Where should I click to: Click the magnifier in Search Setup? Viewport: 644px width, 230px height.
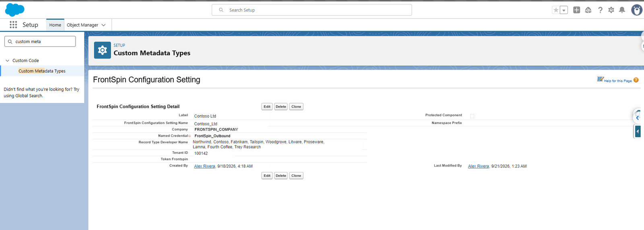click(221, 10)
